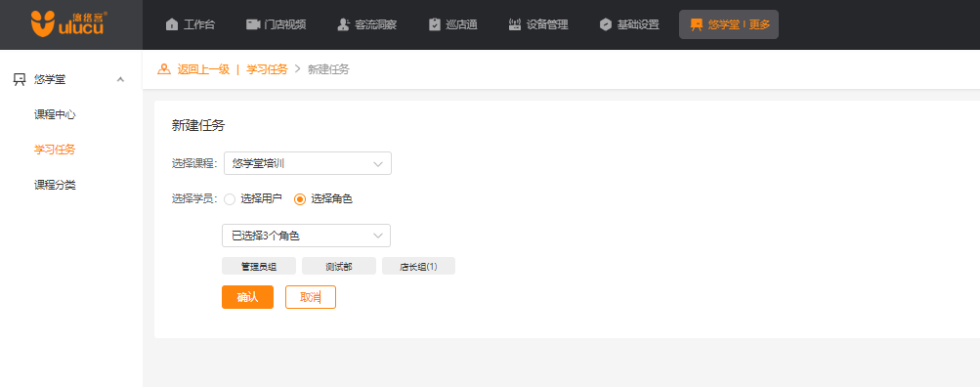980x387 pixels.
Task: Click the presentation board icon beside 悠学堂 | 更多
Action: click(x=697, y=25)
